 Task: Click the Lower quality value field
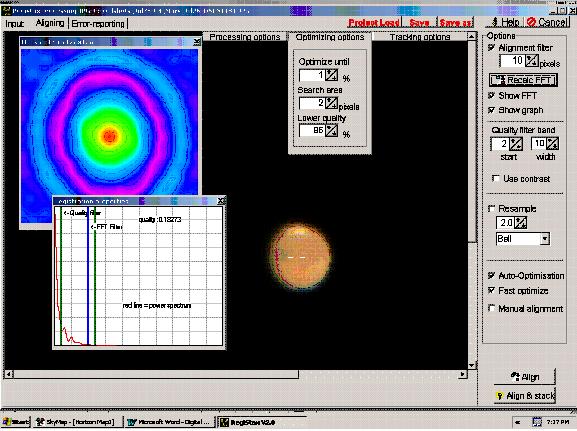point(312,130)
